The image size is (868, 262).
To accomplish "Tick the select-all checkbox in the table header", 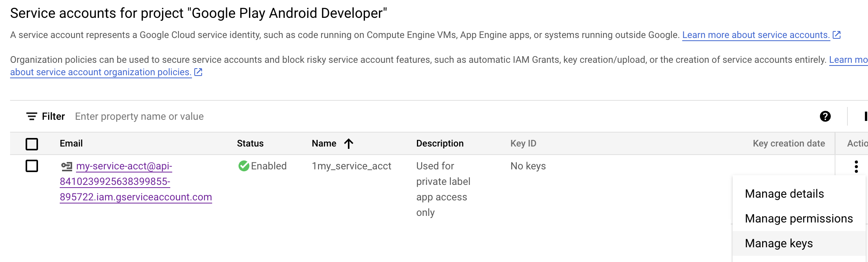I will coord(32,144).
